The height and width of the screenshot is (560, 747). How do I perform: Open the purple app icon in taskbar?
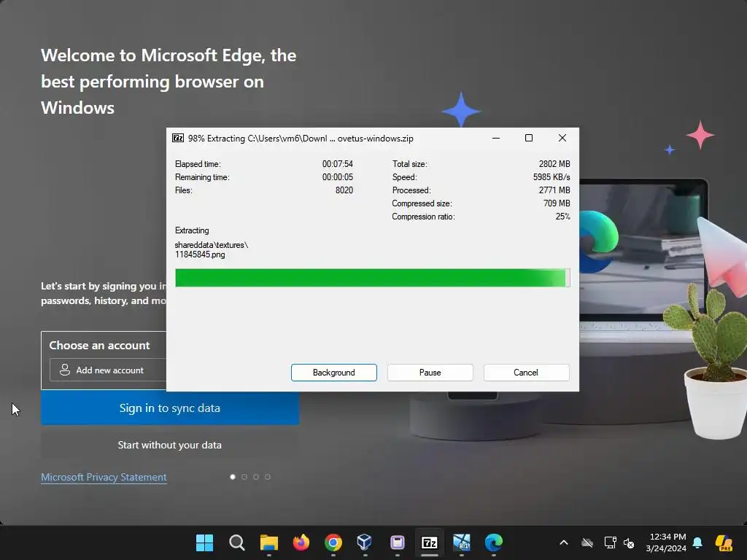398,542
